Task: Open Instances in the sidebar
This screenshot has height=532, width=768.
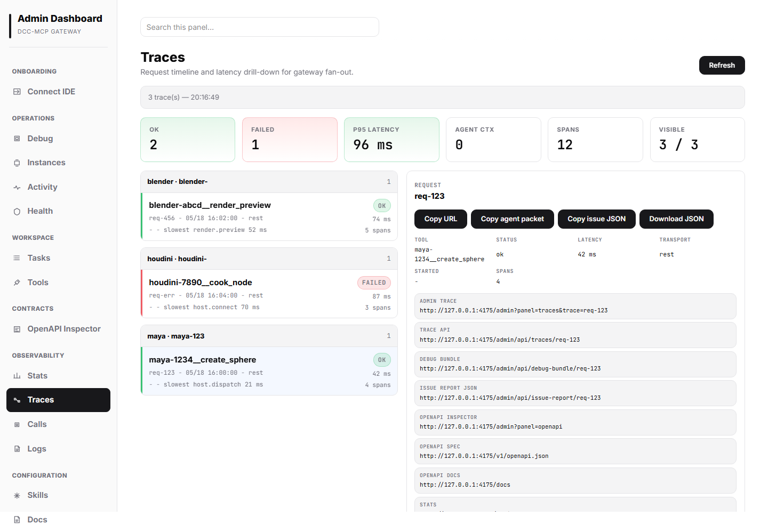Action: 58,163
